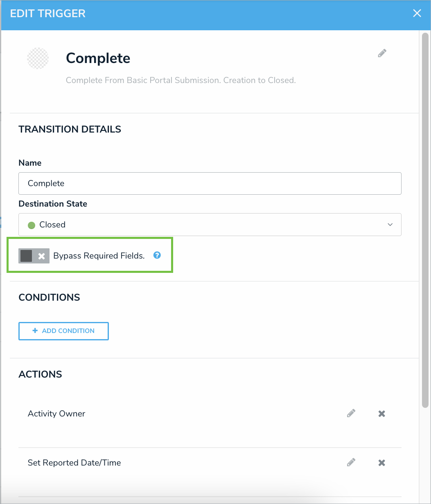
Task: Edit the Set Reported Date/Time action
Action: 351,462
